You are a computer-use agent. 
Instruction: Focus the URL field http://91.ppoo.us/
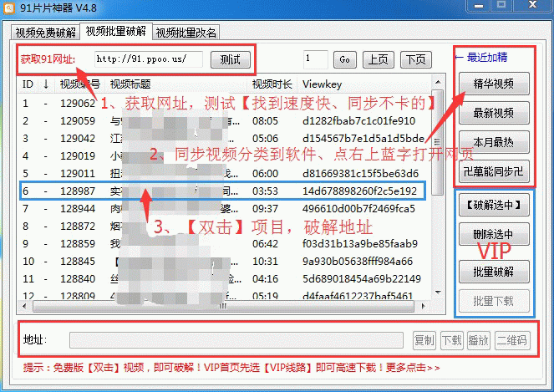[149, 59]
